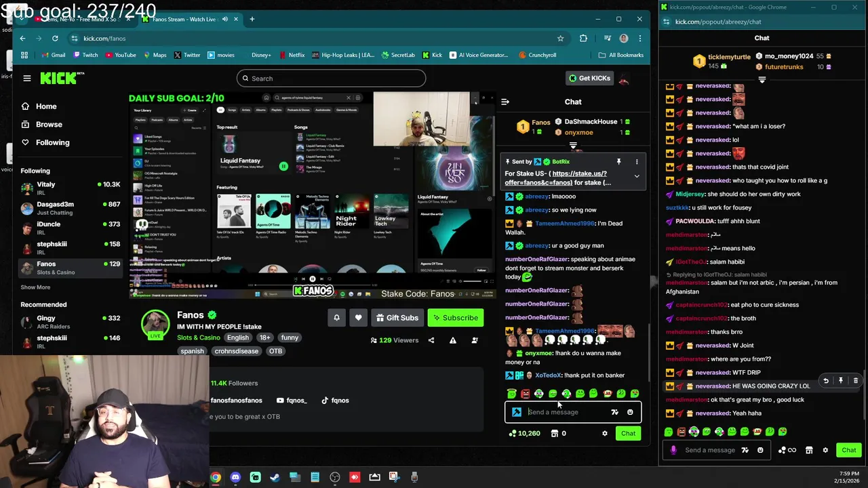868x488 pixels.
Task: Click the English tag
Action: click(237, 338)
